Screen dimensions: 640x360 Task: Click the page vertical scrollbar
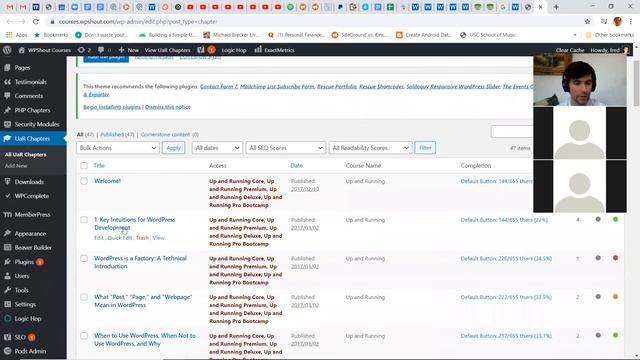click(x=636, y=84)
